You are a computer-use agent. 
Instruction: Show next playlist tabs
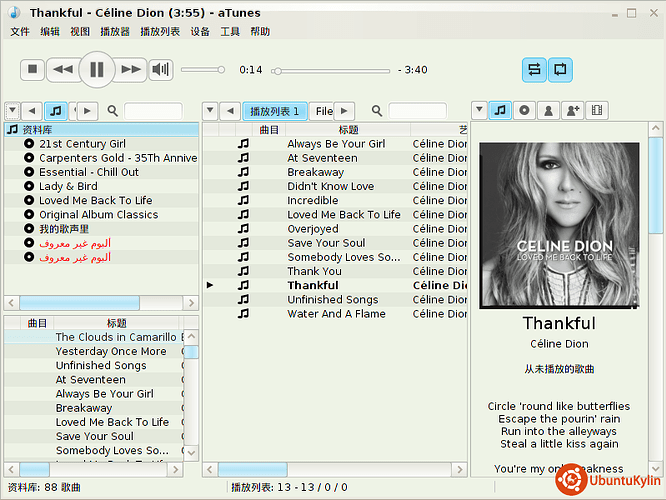click(344, 111)
